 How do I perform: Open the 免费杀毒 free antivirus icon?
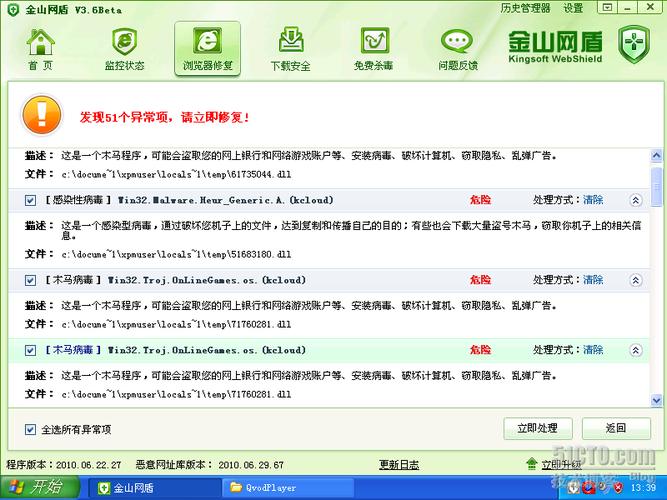coord(374,41)
